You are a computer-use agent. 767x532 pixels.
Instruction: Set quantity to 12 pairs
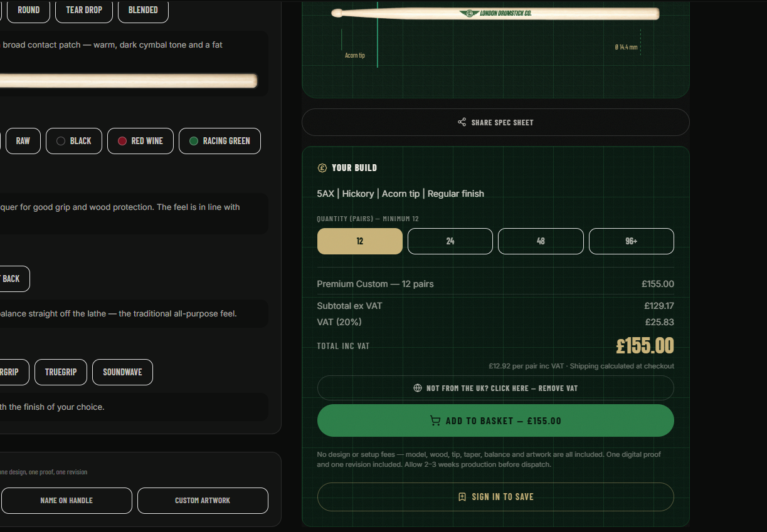360,241
